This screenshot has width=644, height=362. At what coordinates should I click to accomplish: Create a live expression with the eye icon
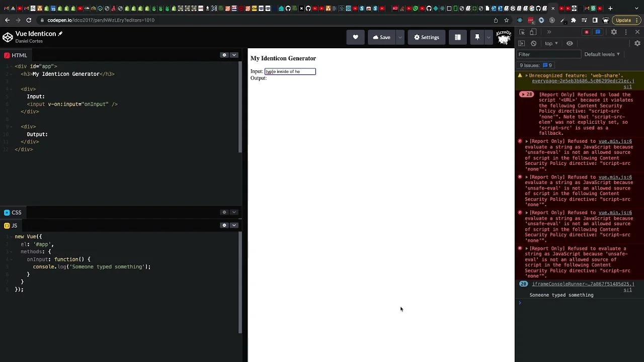(570, 43)
